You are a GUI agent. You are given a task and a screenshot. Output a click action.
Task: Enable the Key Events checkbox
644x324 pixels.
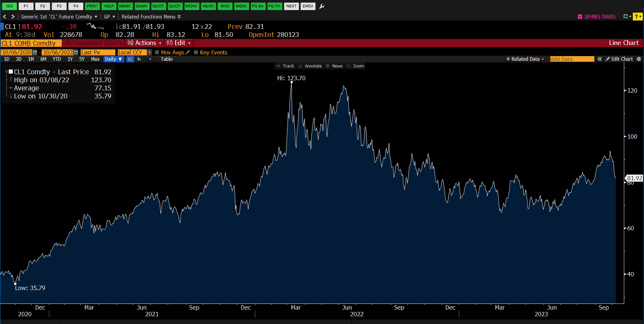click(196, 52)
